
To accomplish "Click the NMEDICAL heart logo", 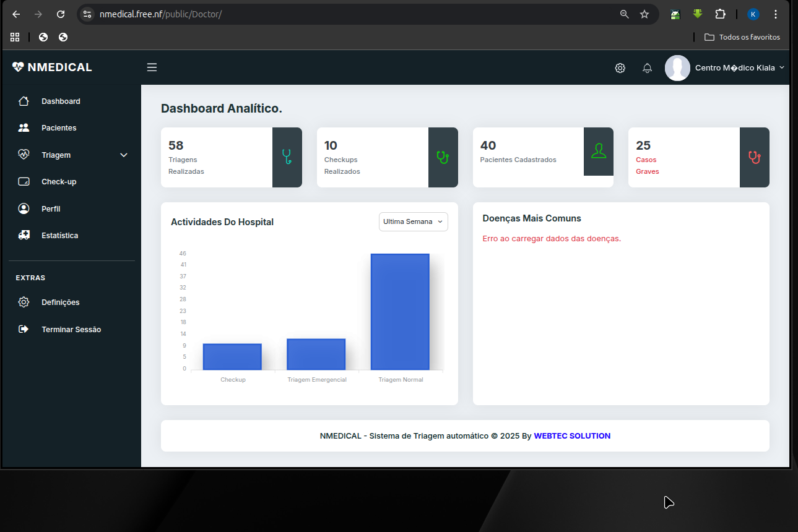I will point(18,67).
